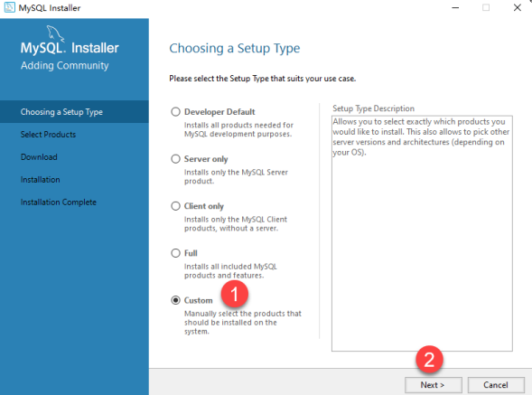Click the MySQL dolphin logo

pyautogui.click(x=55, y=33)
